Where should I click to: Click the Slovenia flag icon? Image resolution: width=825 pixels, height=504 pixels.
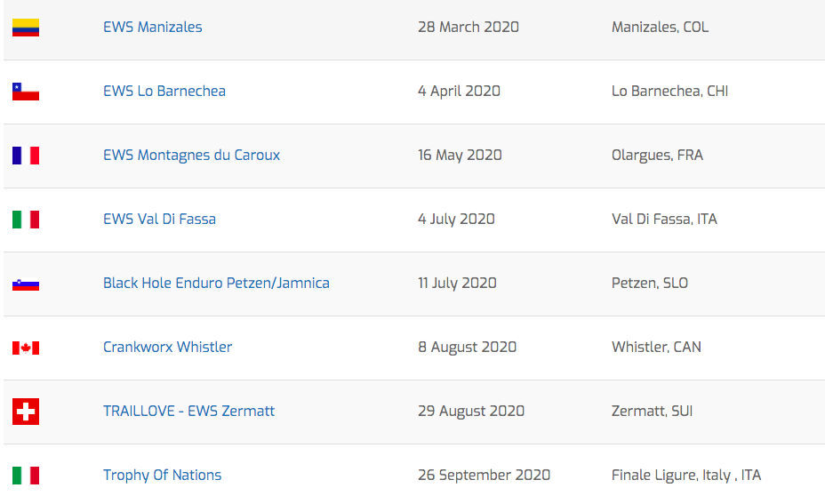[26, 284]
